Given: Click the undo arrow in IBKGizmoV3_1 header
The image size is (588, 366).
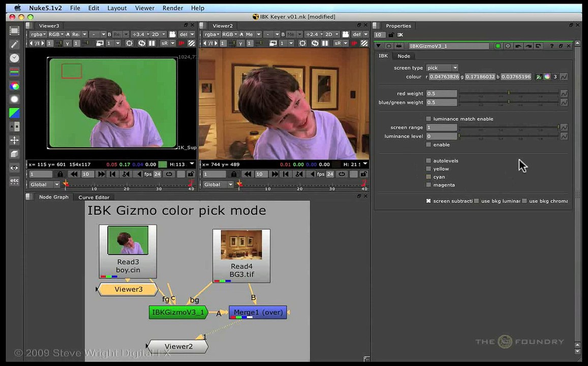Looking at the screenshot, I should tap(518, 46).
